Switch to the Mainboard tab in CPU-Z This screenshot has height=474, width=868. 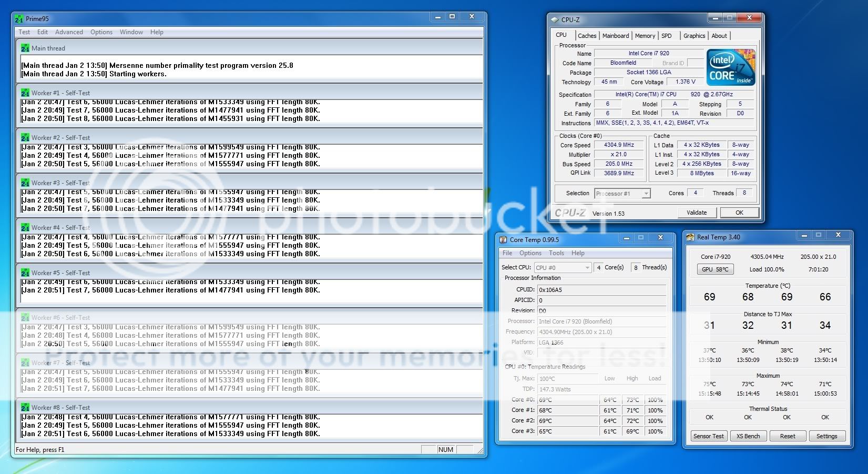tap(616, 36)
